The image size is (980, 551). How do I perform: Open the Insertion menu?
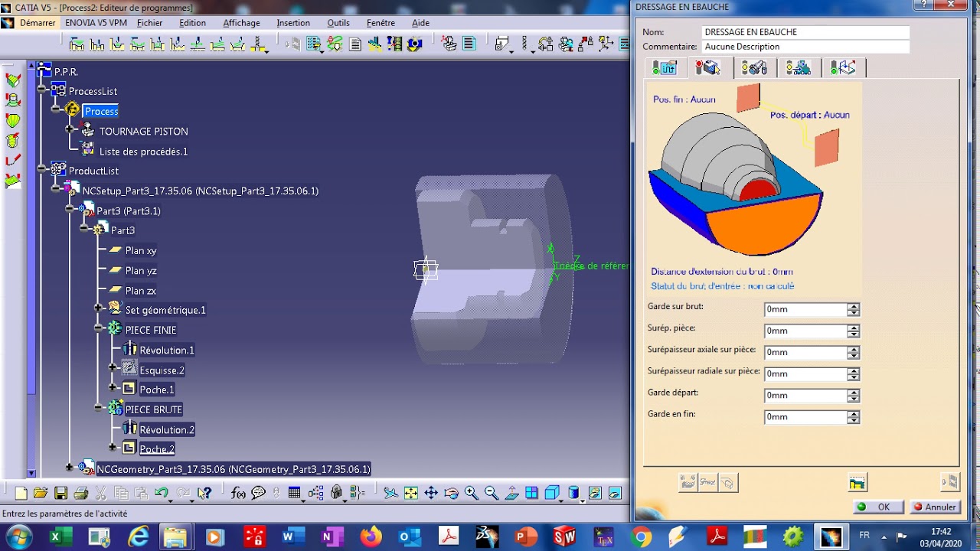293,23
